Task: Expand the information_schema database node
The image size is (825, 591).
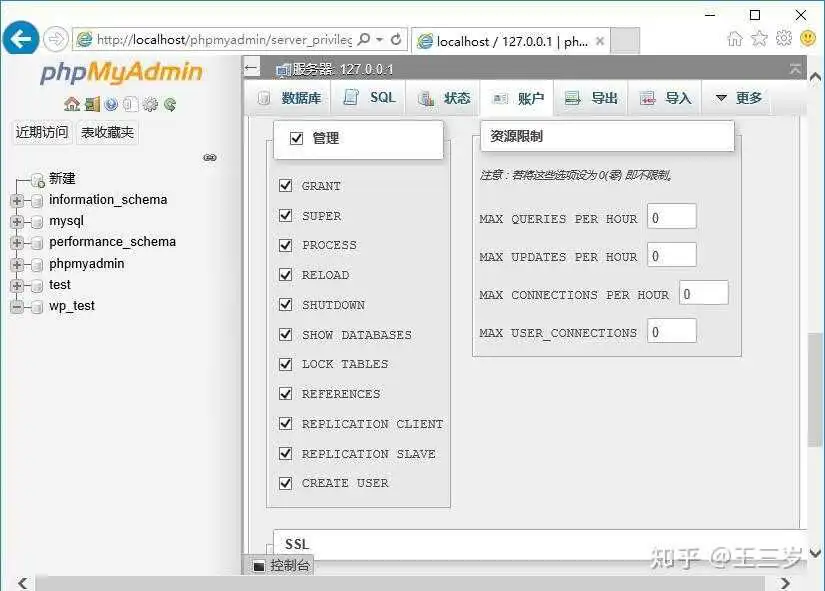Action: click(x=17, y=201)
